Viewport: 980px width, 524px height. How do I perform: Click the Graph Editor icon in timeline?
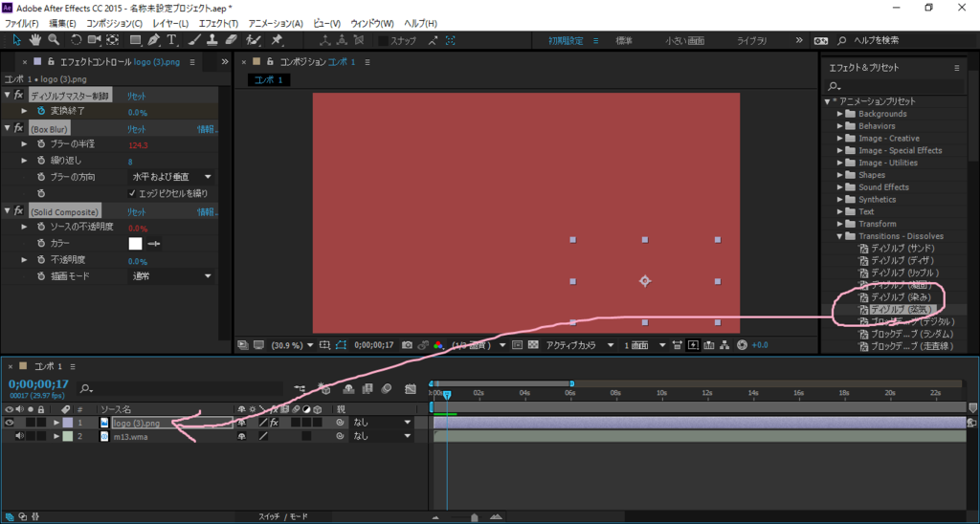(410, 389)
